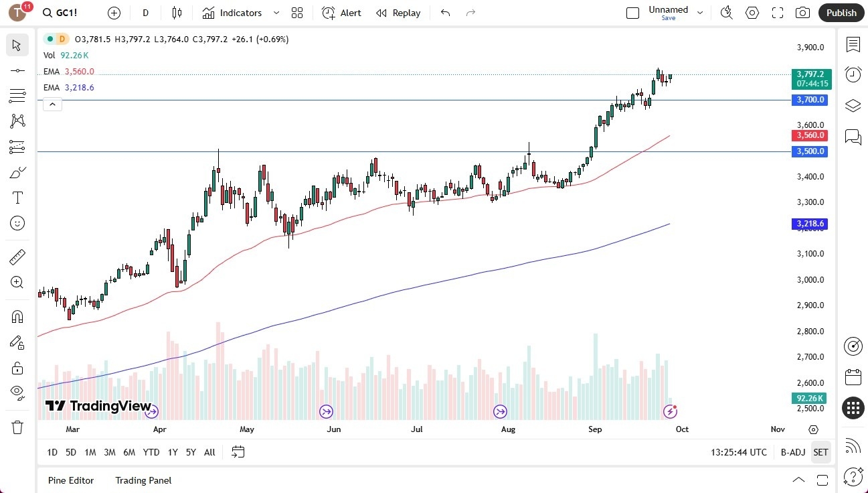Take a chart snapshot with the camera

[802, 13]
